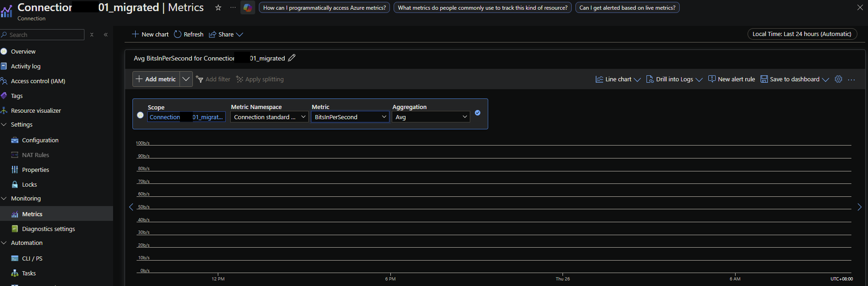Viewport: 868px width, 286px height.
Task: Change the Local Time range selector
Action: [802, 34]
